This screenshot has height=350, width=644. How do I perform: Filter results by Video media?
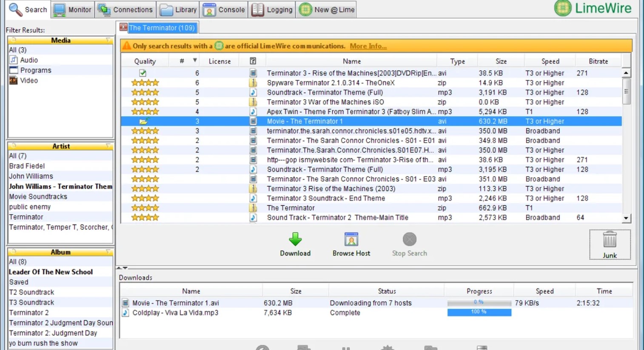point(61,80)
